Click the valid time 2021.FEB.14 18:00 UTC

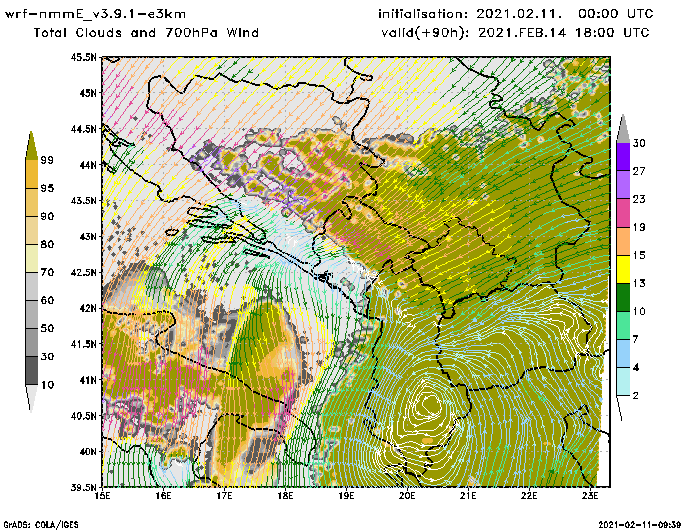pyautogui.click(x=564, y=33)
